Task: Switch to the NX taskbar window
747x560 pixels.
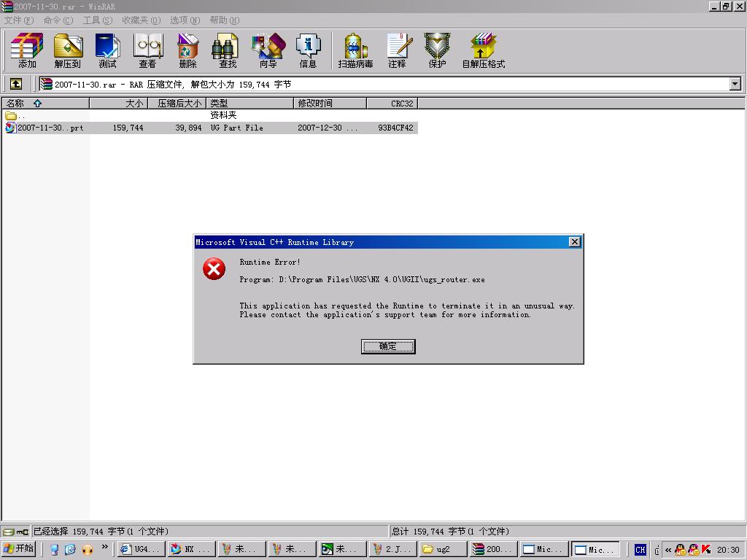Action: pyautogui.click(x=191, y=549)
